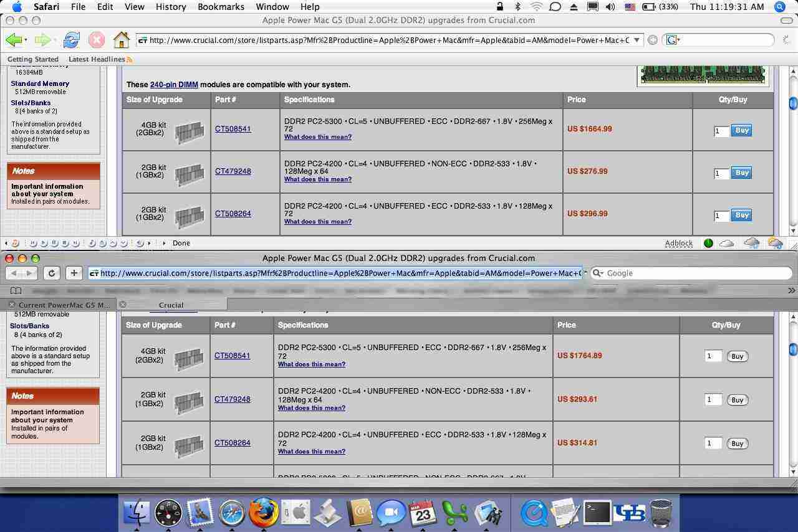Open the Safari bookmarks book icon
Screen dimensions: 798x532
(16, 291)
